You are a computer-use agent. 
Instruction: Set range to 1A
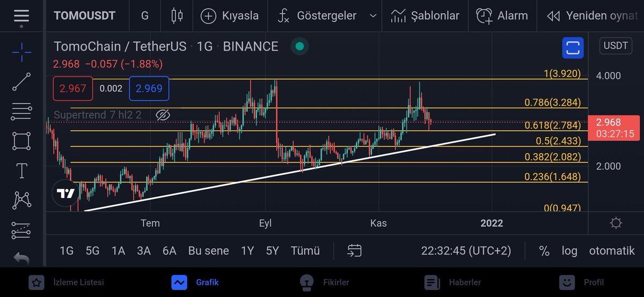(x=118, y=251)
